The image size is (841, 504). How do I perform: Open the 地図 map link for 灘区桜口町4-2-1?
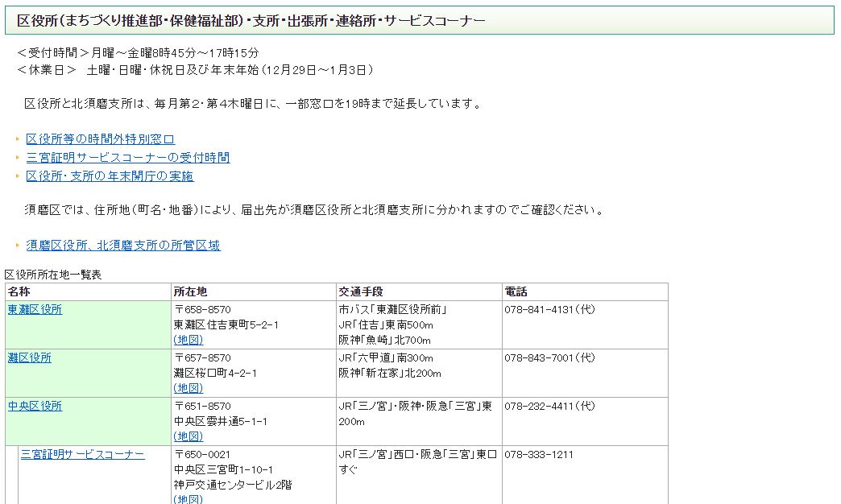click(x=188, y=388)
